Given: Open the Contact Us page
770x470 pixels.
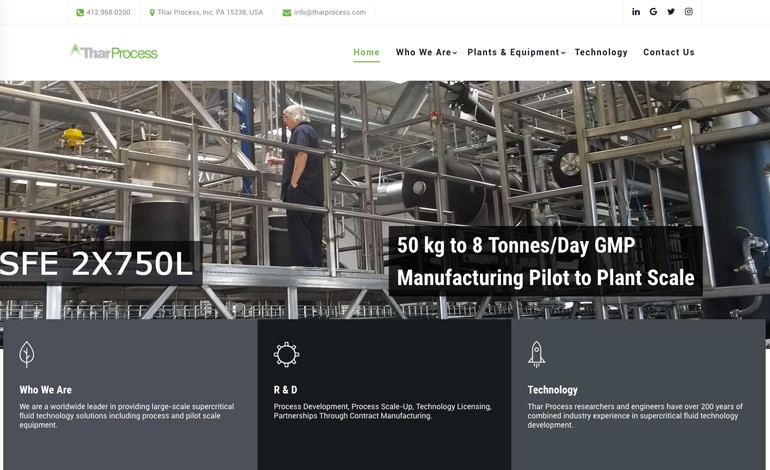Looking at the screenshot, I should point(669,52).
